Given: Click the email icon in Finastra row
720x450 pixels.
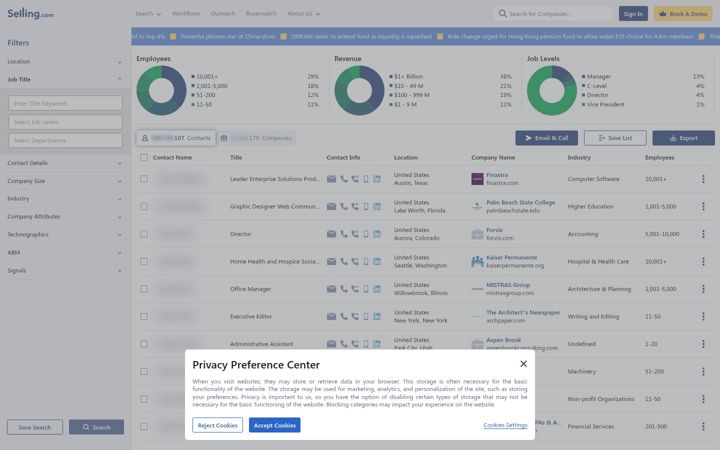Looking at the screenshot, I should pyautogui.click(x=331, y=179).
